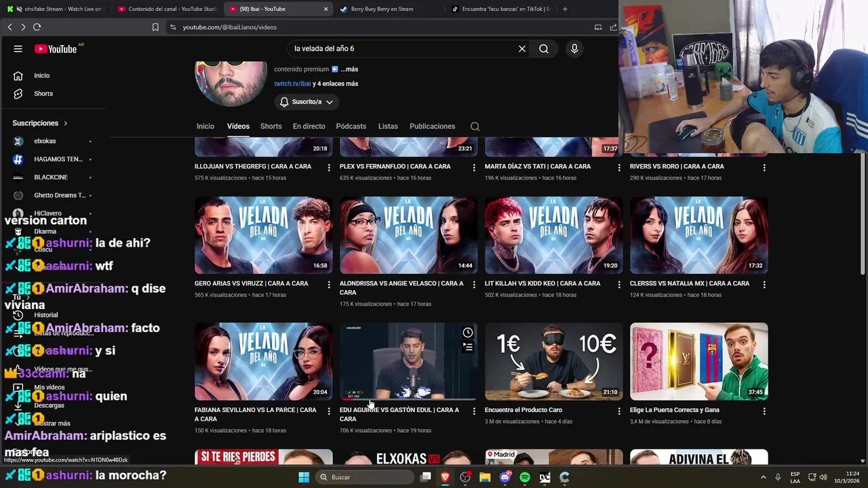868x488 pixels.
Task: Add Edu Aguirre video to queue
Action: pyautogui.click(x=468, y=347)
